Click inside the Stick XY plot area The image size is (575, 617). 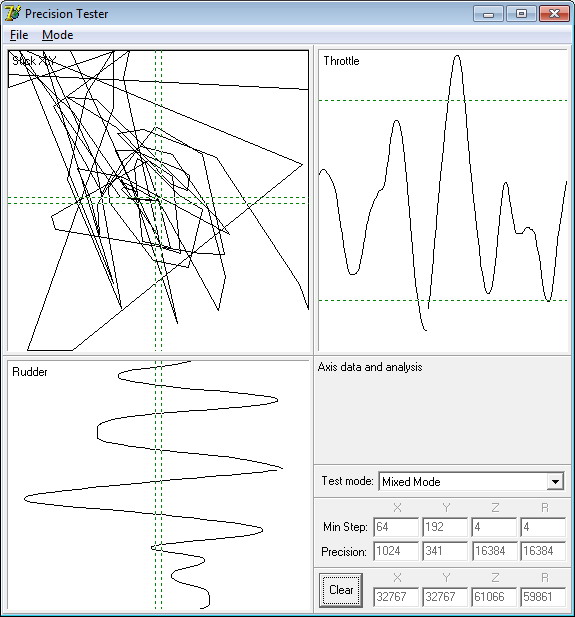tap(158, 200)
